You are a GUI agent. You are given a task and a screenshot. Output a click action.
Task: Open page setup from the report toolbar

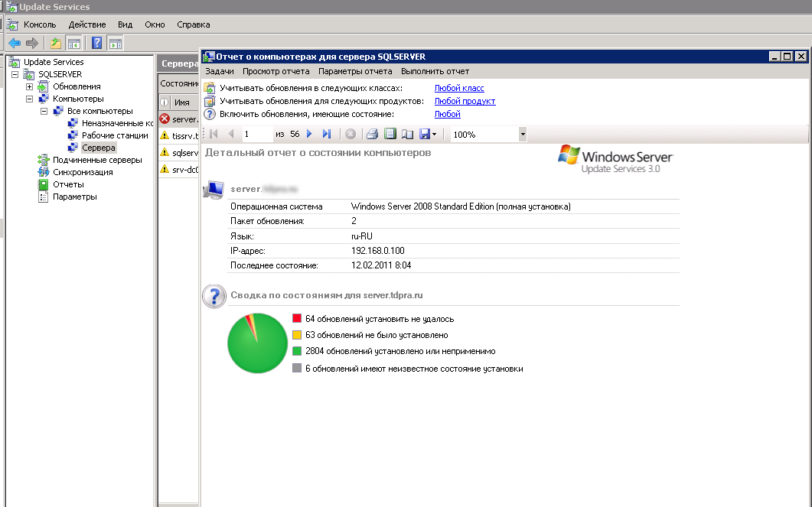407,134
